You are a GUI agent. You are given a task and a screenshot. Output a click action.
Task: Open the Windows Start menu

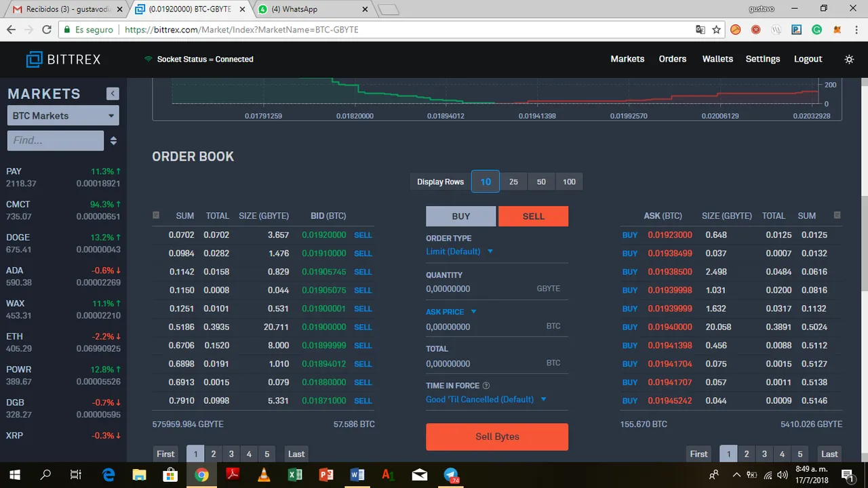click(x=14, y=474)
